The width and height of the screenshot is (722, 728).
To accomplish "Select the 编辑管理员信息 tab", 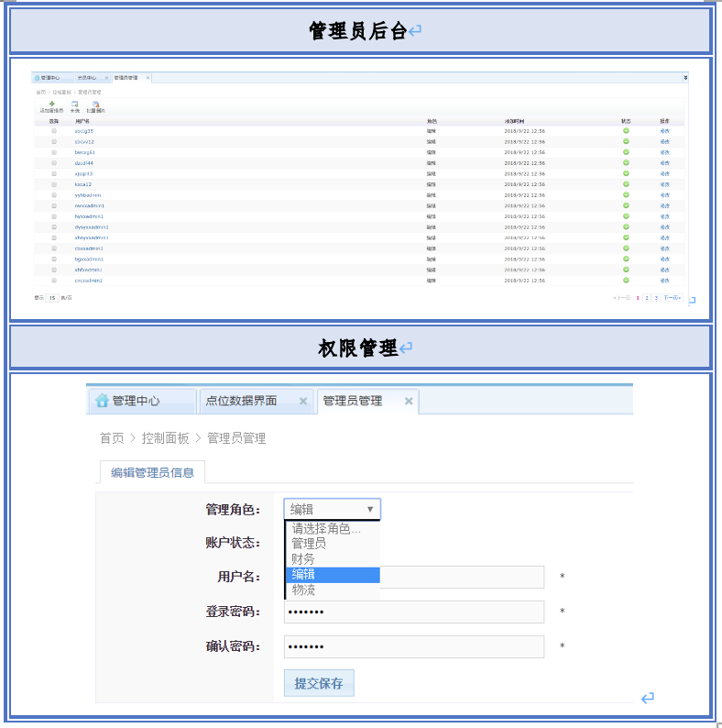I will (x=152, y=473).
